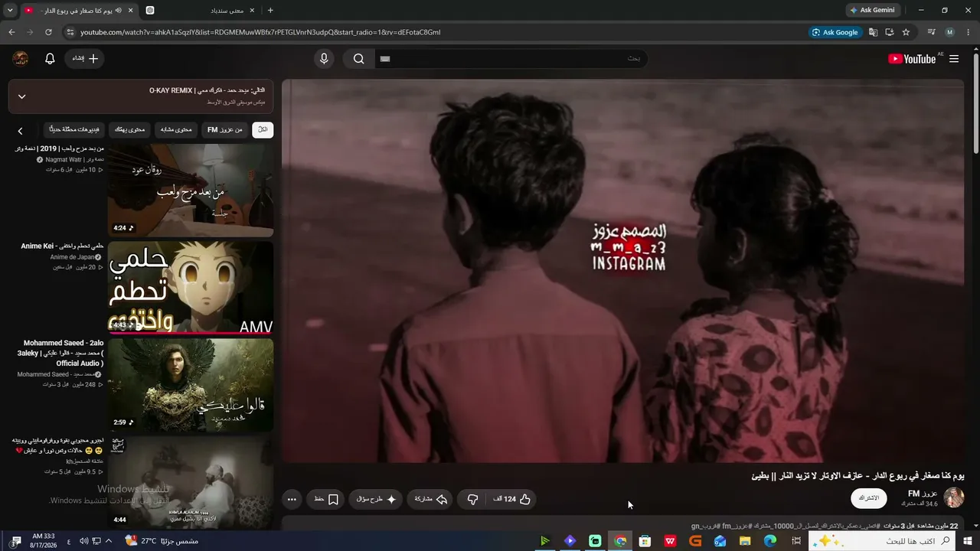Open Task View in the taskbar
The width and height of the screenshot is (980, 551).
tap(796, 541)
